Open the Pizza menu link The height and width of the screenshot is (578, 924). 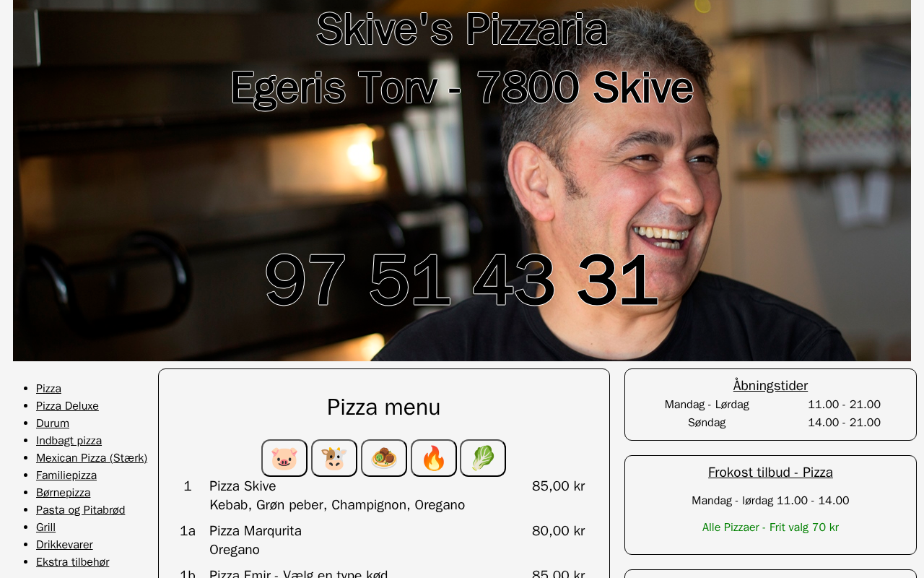click(x=48, y=389)
